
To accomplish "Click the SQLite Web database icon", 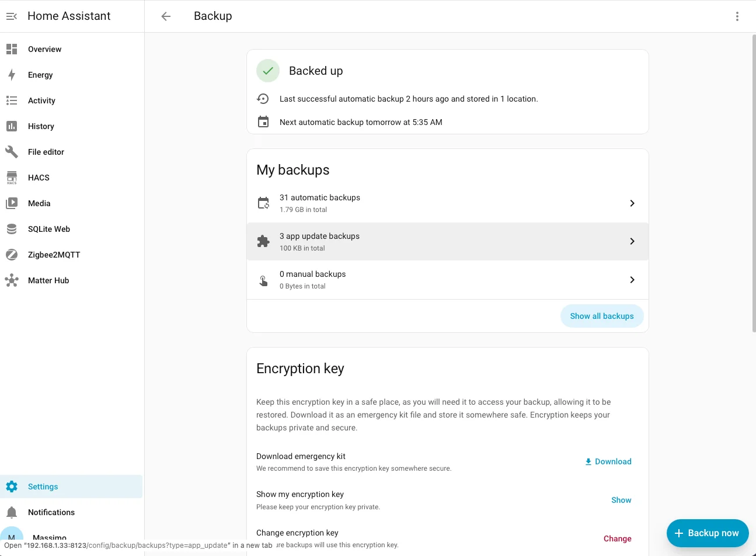I will click(12, 229).
